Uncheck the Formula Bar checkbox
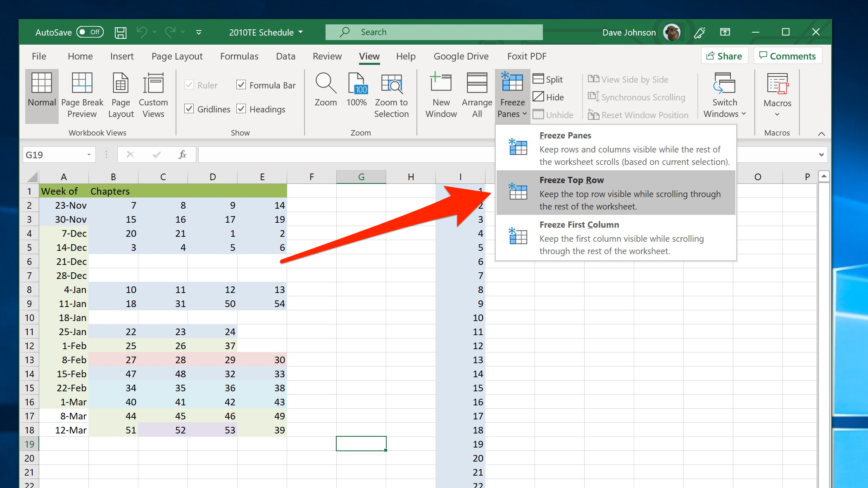 pyautogui.click(x=241, y=85)
